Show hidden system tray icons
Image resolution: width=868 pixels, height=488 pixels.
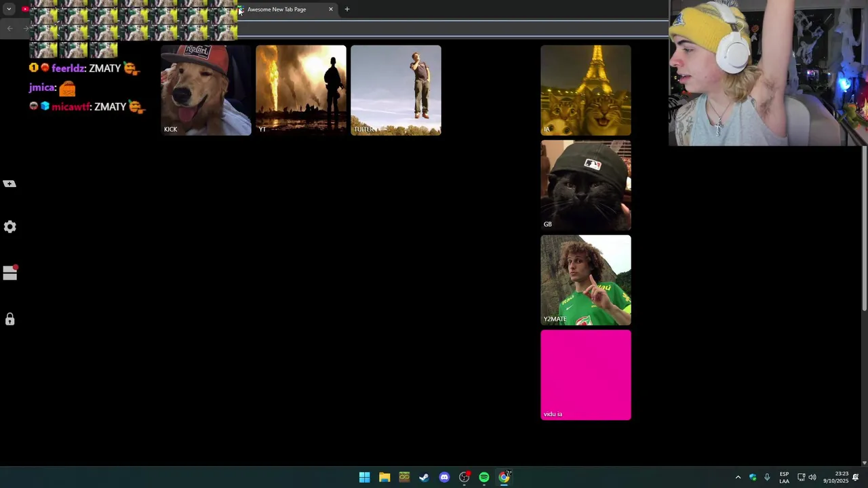[738, 477]
